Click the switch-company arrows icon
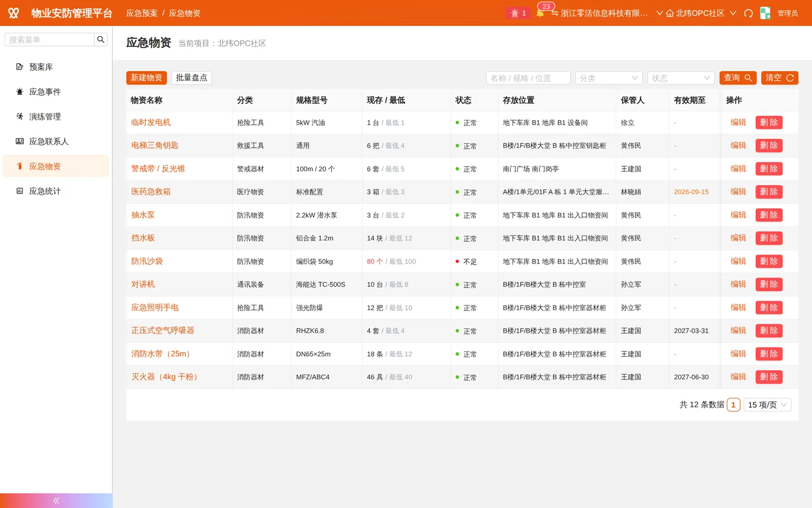Screen dimensions: 812x508 point(555,13)
